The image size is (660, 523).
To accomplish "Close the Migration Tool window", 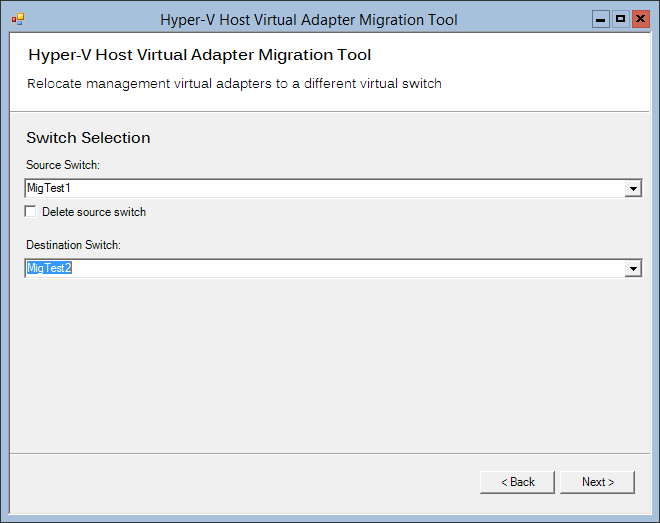I will 641,19.
